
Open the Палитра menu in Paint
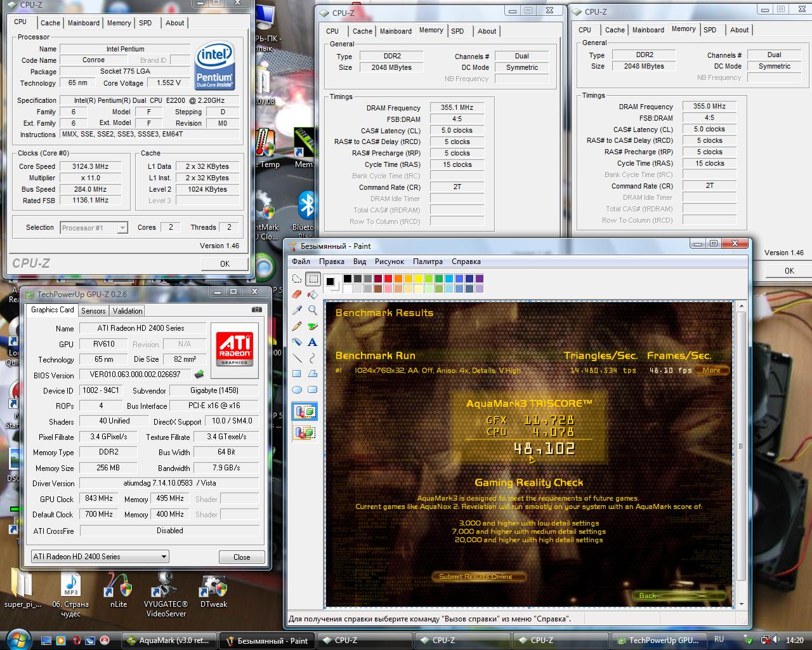pyautogui.click(x=428, y=262)
